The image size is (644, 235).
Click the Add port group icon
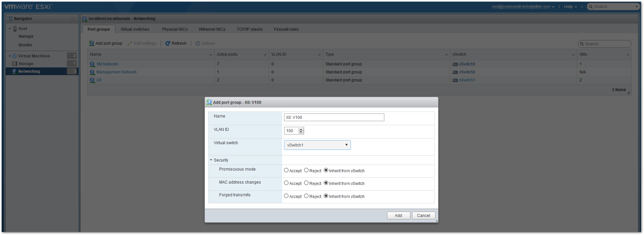point(91,43)
